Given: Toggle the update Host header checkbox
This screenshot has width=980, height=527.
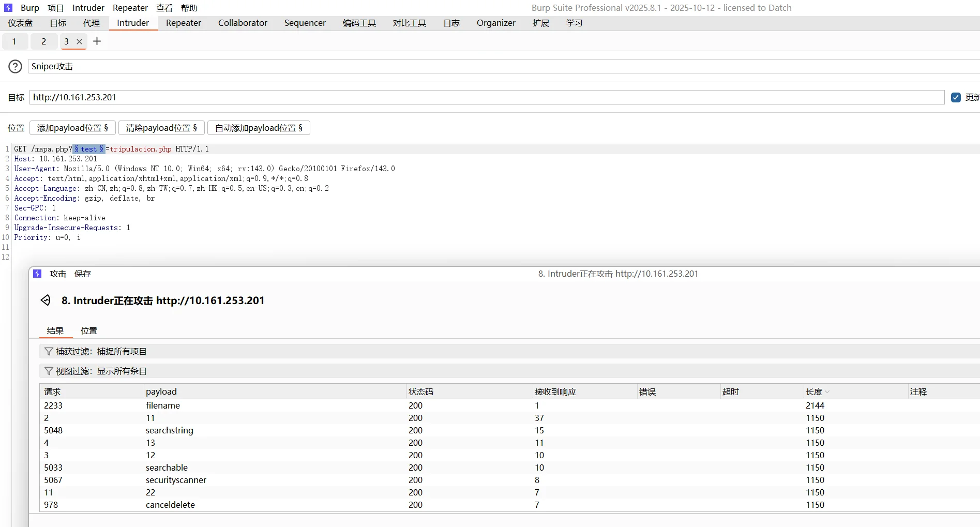Looking at the screenshot, I should (956, 97).
